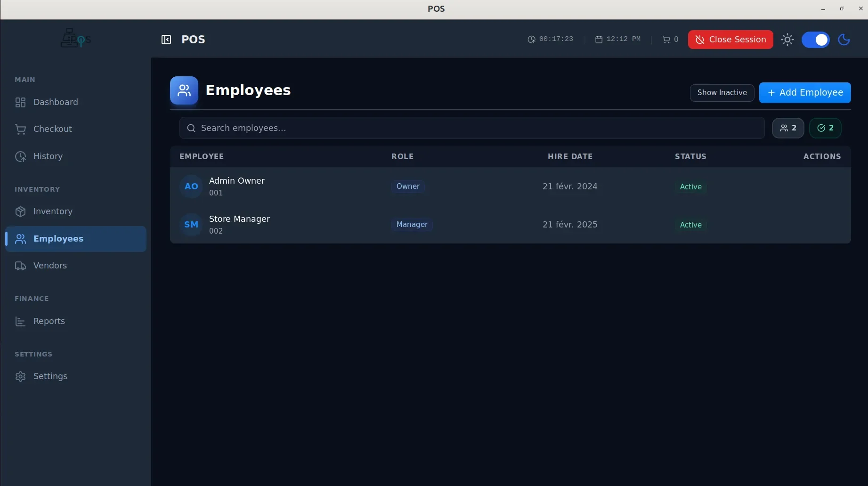Maximize the POS window

(x=842, y=9)
